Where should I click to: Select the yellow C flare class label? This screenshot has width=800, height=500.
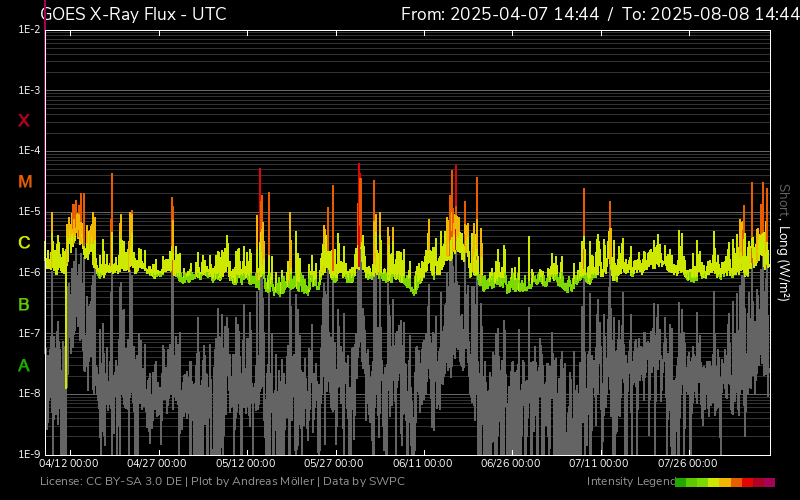24,243
